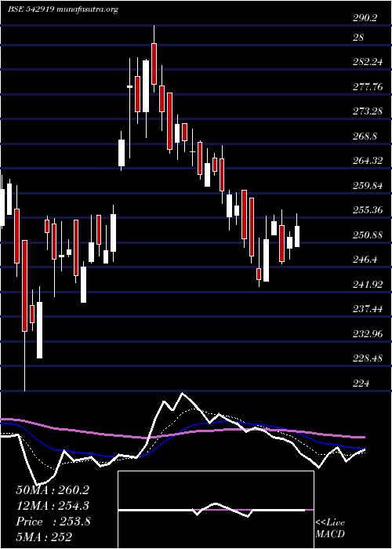Click the <<Live MACD label
Viewport: 392px width, 549px height.
click(330, 528)
